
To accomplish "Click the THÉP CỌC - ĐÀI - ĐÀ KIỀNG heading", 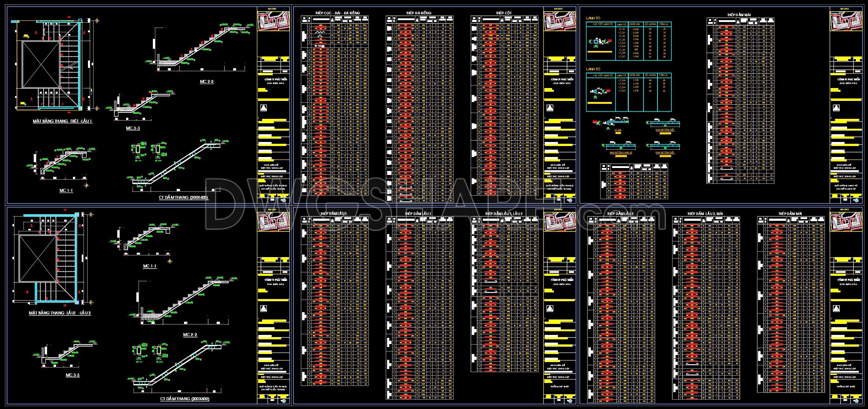I will (337, 13).
